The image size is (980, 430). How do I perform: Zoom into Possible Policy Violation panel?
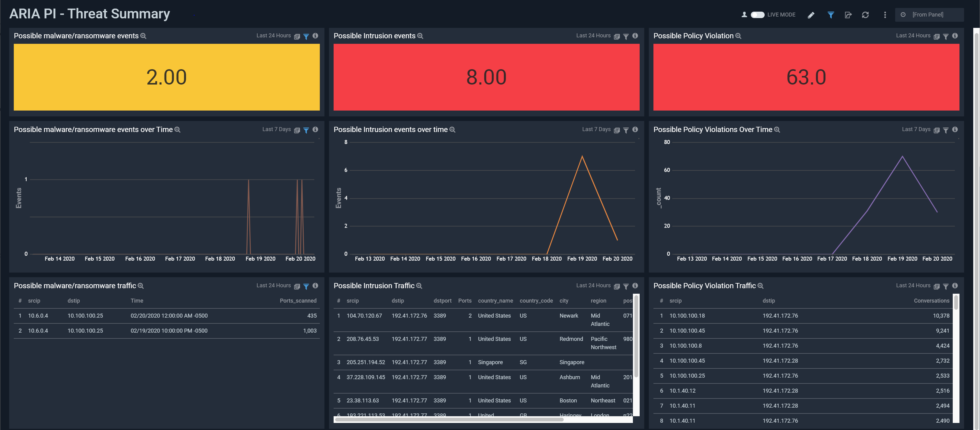pyautogui.click(x=738, y=36)
